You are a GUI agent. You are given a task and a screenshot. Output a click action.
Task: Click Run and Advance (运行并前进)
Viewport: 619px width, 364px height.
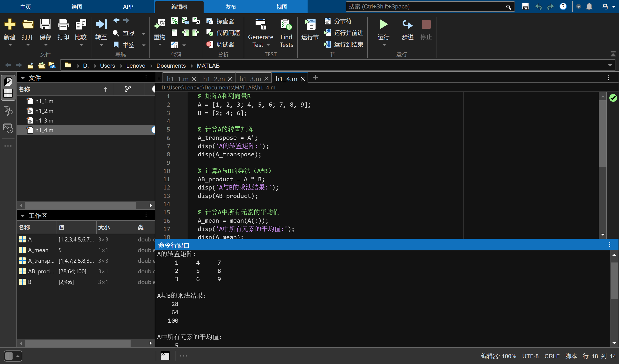coord(344,33)
